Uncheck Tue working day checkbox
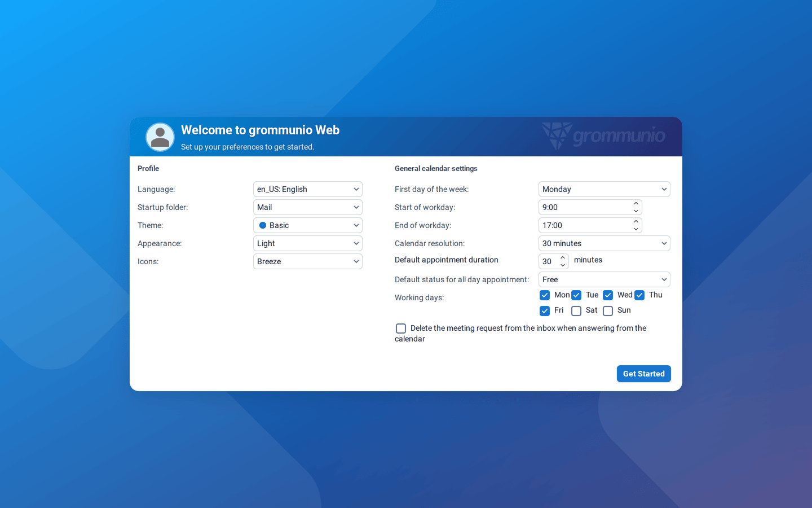Viewport: 812px width, 508px height. click(576, 295)
